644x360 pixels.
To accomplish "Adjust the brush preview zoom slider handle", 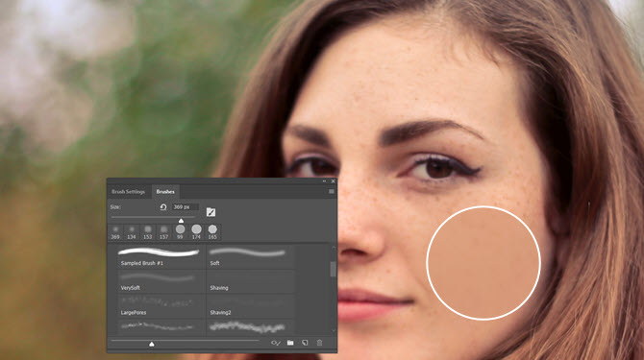I will (x=152, y=344).
